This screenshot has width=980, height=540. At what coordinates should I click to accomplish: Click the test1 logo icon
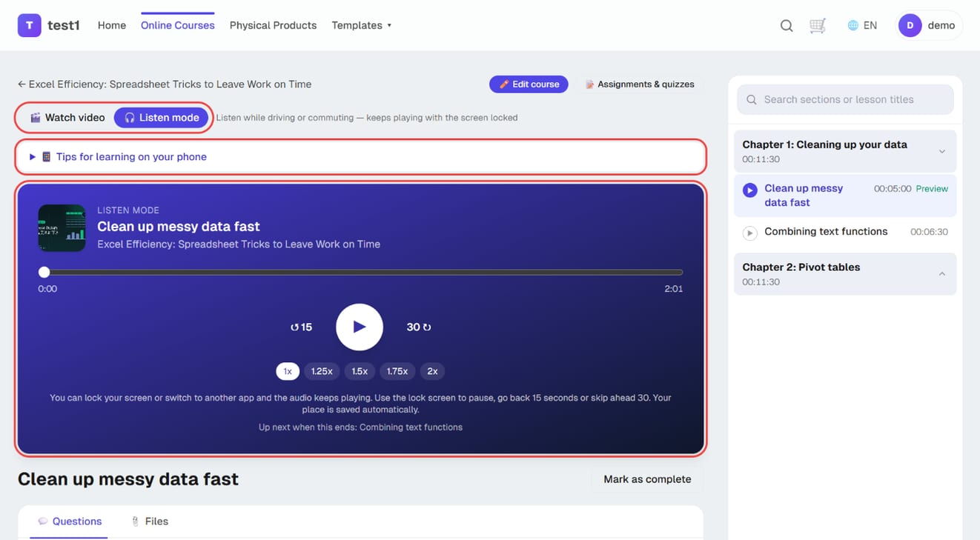(30, 25)
